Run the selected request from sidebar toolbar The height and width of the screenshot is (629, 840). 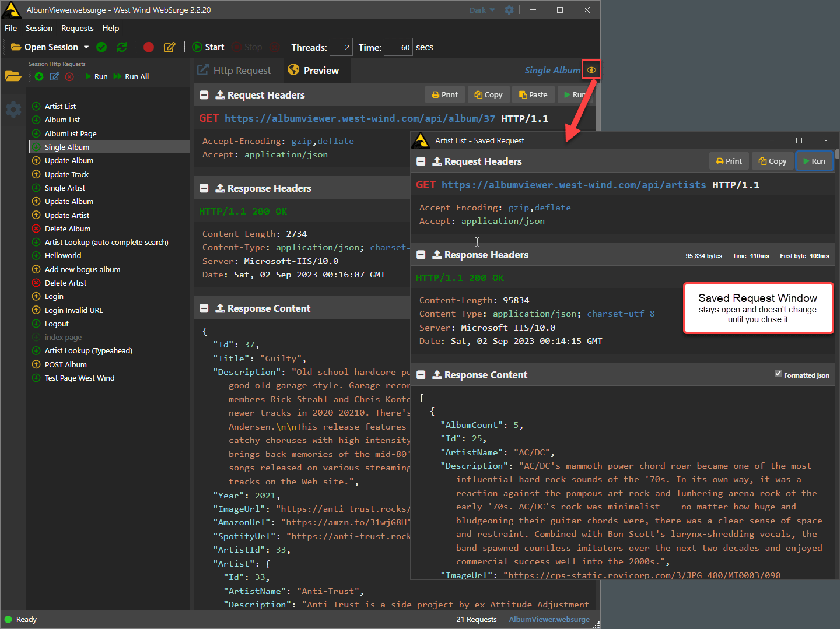coord(96,76)
